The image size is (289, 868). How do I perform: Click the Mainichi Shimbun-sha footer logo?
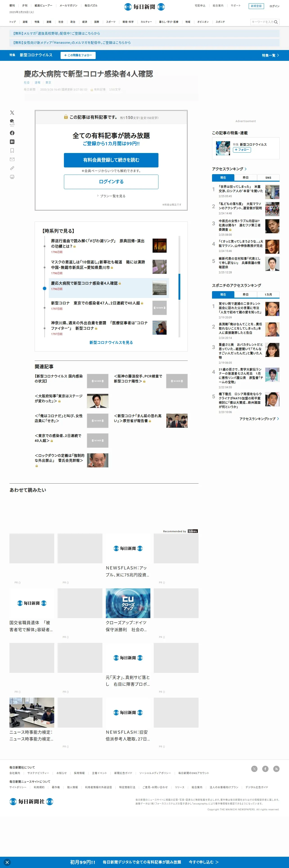[x=31, y=801]
